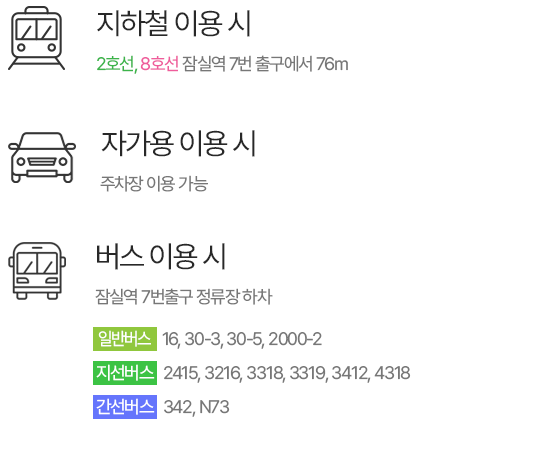Click bus number 2415

[x=180, y=373]
